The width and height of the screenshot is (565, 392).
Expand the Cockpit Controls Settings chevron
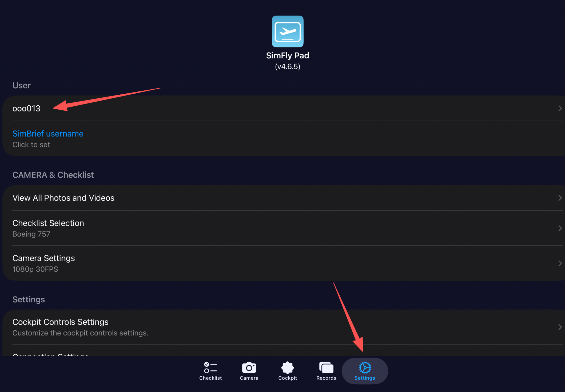pos(560,327)
